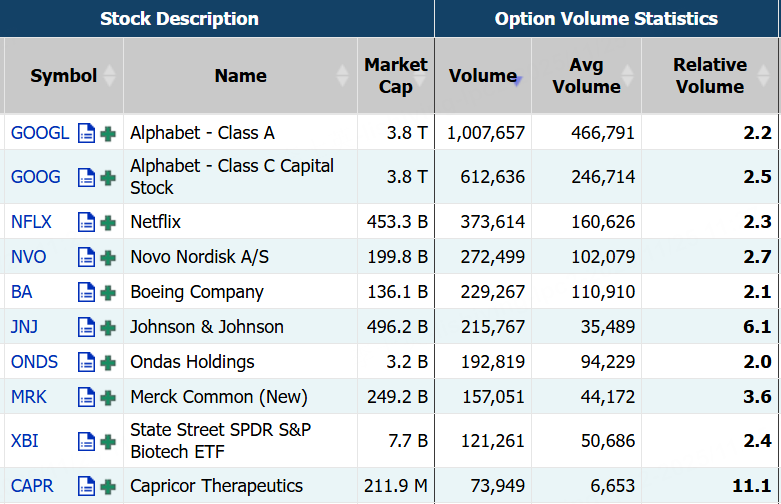This screenshot has height=504, width=781.
Task: Click the document icon next to GOOGL
Action: [86, 133]
